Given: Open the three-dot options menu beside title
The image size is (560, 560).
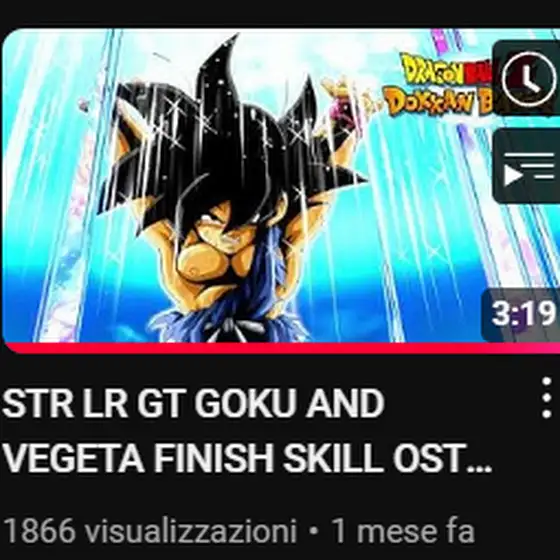Looking at the screenshot, I should [546, 397].
